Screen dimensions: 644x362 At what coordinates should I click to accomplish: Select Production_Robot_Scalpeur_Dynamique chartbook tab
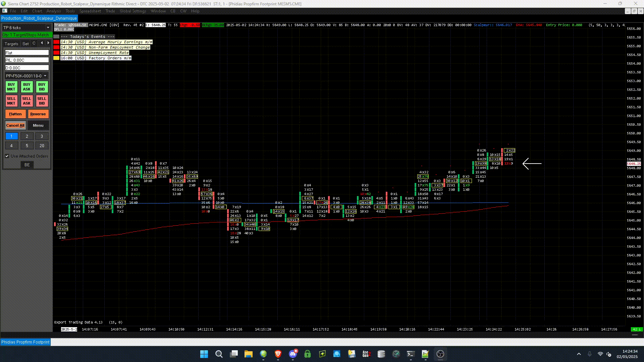(x=39, y=18)
